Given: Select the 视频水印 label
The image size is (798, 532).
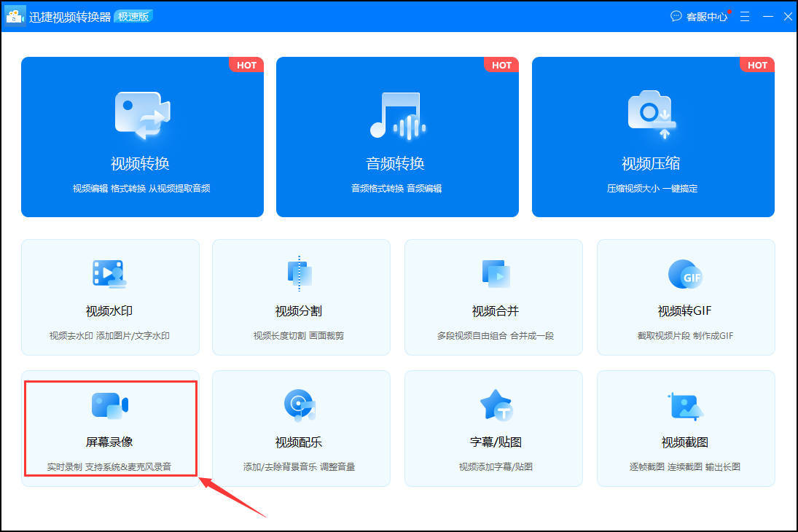Looking at the screenshot, I should pos(109,311).
